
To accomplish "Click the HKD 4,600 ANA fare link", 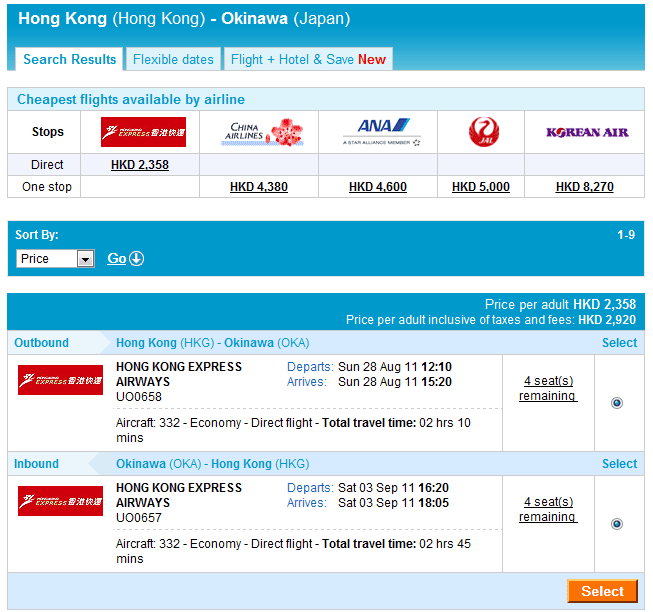I will (378, 187).
